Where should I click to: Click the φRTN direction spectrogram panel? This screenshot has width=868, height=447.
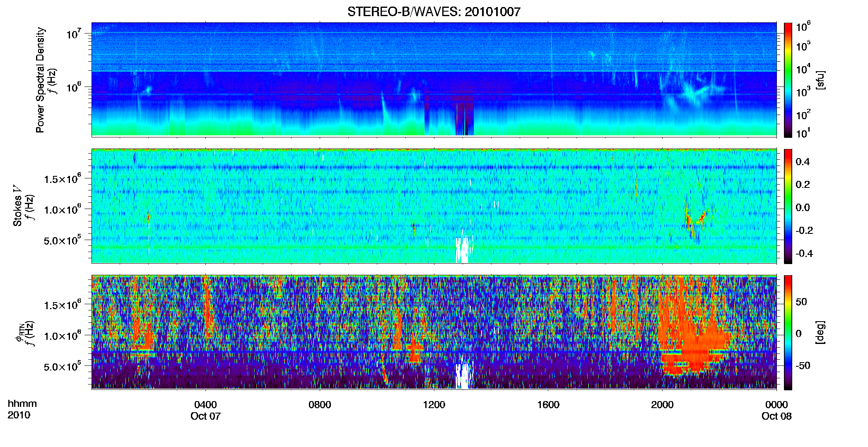coord(434,332)
